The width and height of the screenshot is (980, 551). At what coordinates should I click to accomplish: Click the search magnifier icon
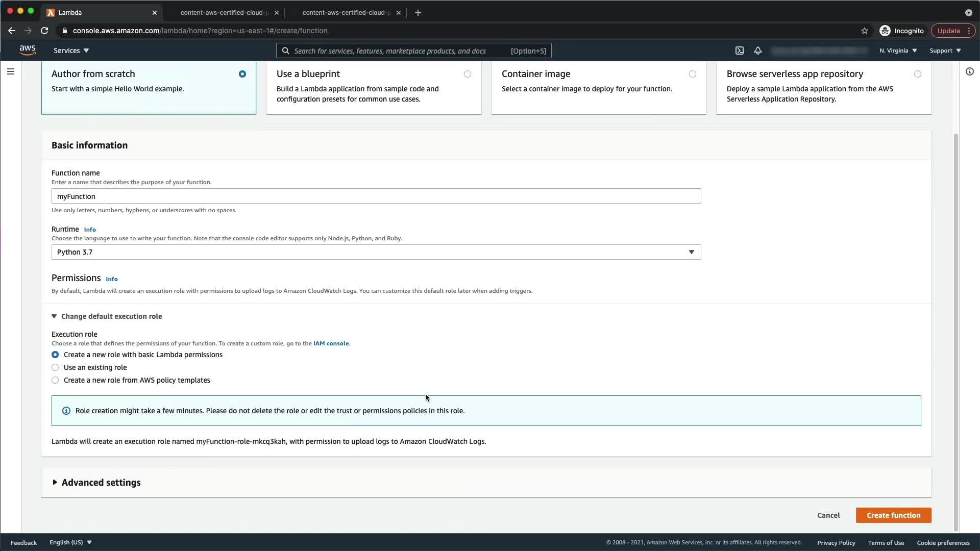(286, 51)
